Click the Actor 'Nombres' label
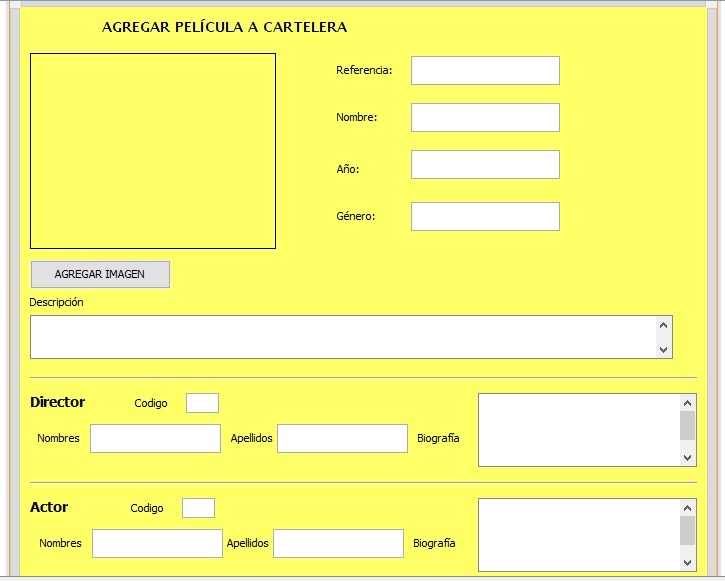Screen dimensions: 725x581 [x=60, y=543]
